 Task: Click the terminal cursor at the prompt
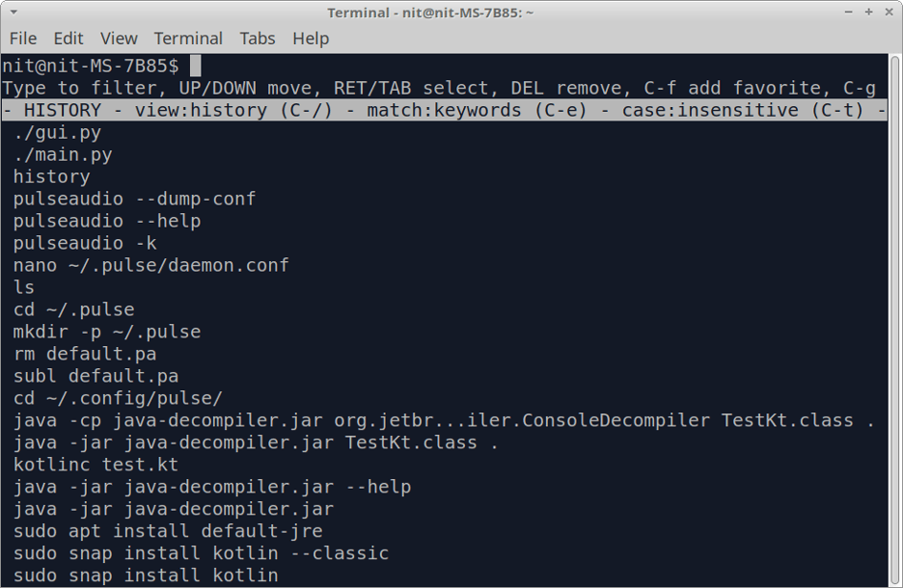pos(197,65)
